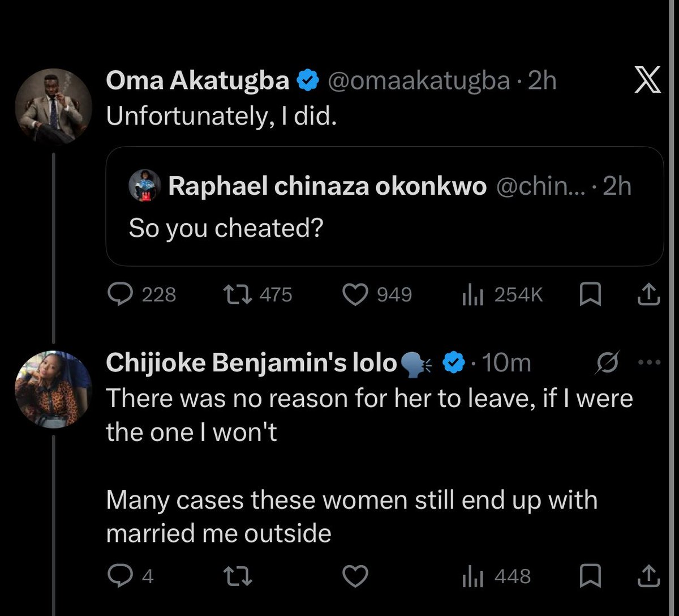The width and height of the screenshot is (679, 616).
Task: Open three-dot more menu on Chijioke's reply
Action: click(649, 363)
